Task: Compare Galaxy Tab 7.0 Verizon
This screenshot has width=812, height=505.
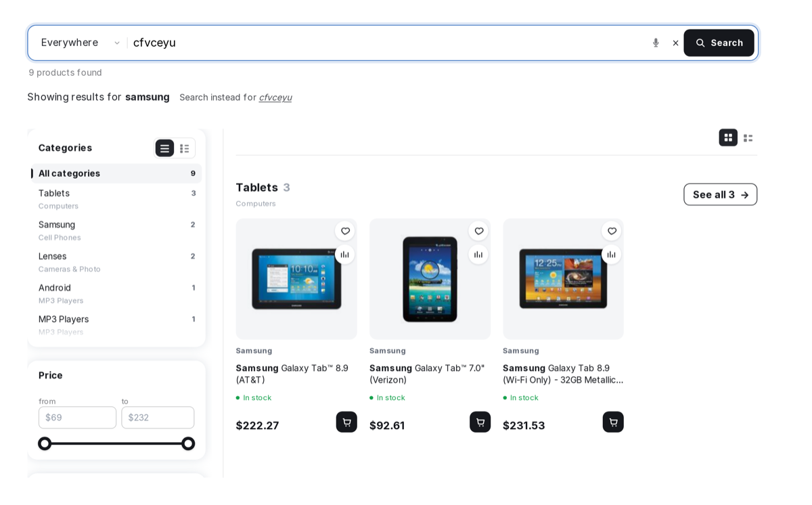Action: (x=478, y=255)
